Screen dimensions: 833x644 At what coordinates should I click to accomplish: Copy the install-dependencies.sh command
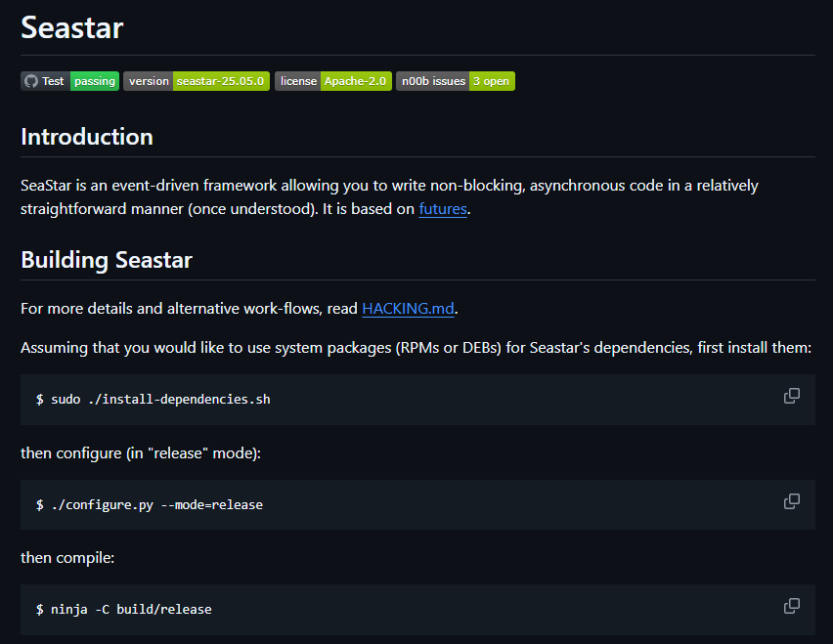pyautogui.click(x=791, y=396)
